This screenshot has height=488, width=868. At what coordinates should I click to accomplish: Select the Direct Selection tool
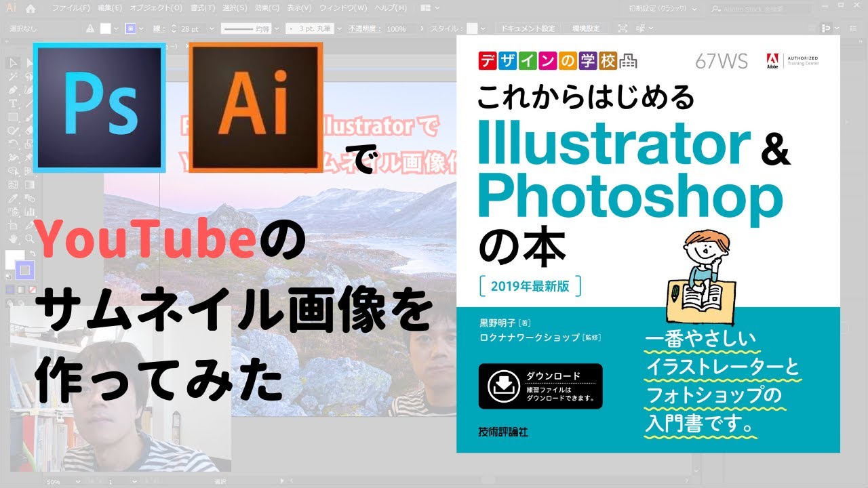click(x=29, y=64)
